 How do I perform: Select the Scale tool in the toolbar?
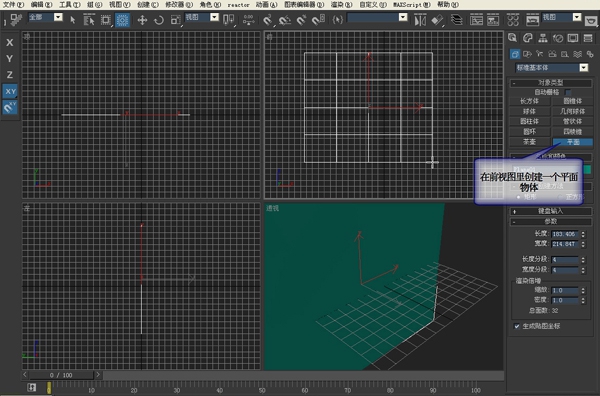click(175, 20)
